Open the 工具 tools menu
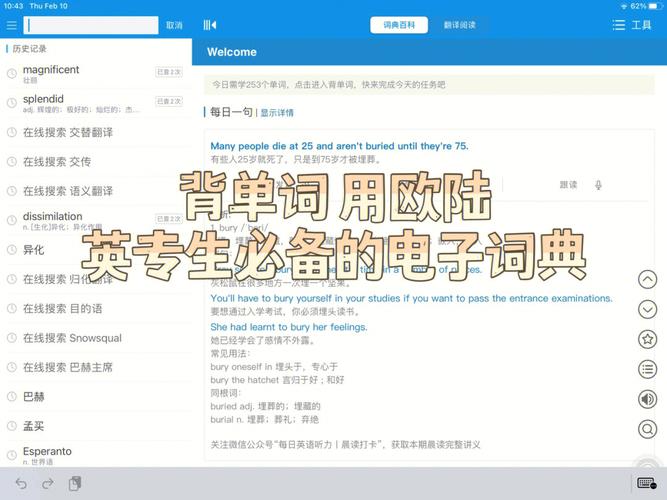This screenshot has width=667, height=500. [634, 25]
